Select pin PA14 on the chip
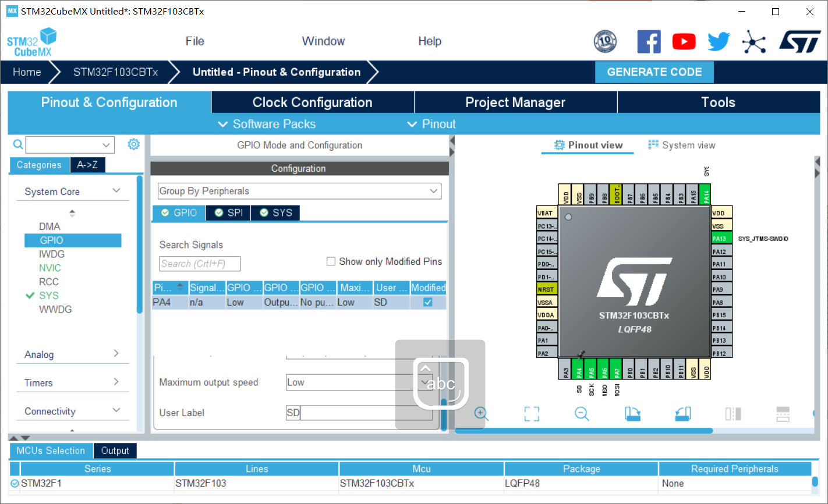The width and height of the screenshot is (828, 504). [x=706, y=194]
